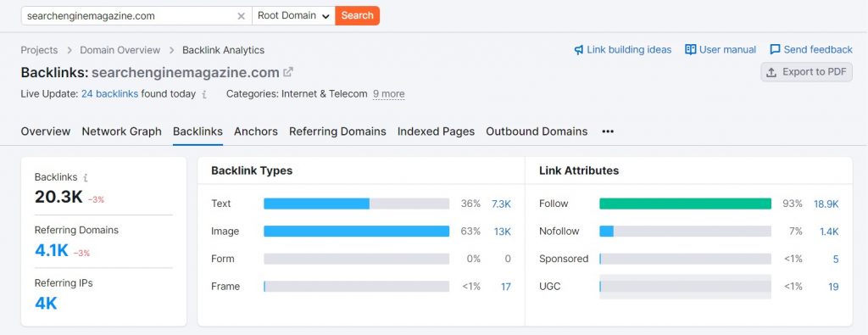Clear the domain search field
Image resolution: width=868 pixels, height=335 pixels.
coord(242,16)
